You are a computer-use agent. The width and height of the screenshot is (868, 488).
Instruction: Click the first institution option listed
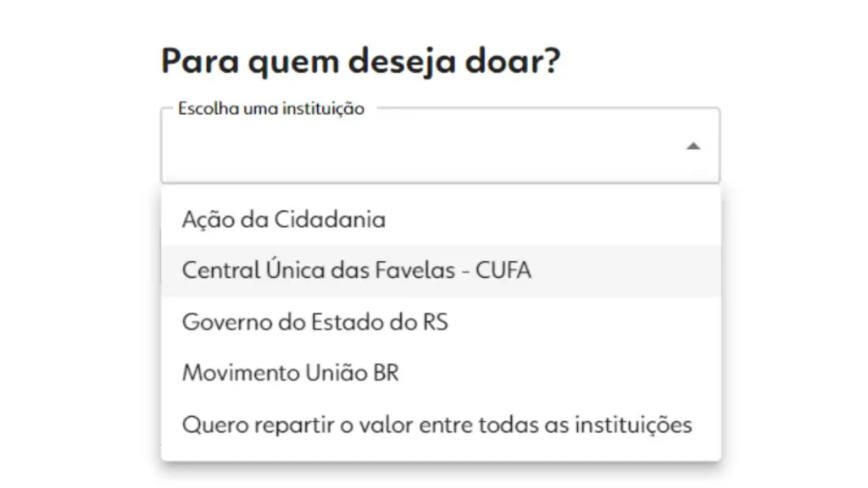tap(284, 219)
